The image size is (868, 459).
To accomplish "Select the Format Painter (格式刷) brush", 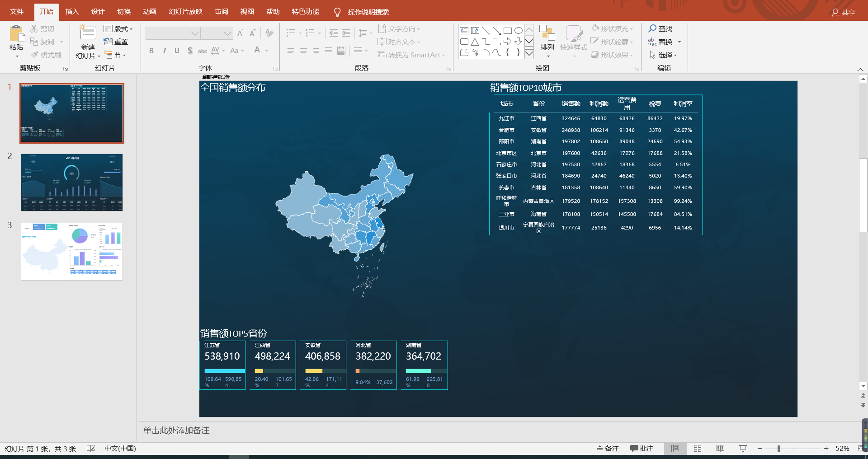I will [x=35, y=55].
